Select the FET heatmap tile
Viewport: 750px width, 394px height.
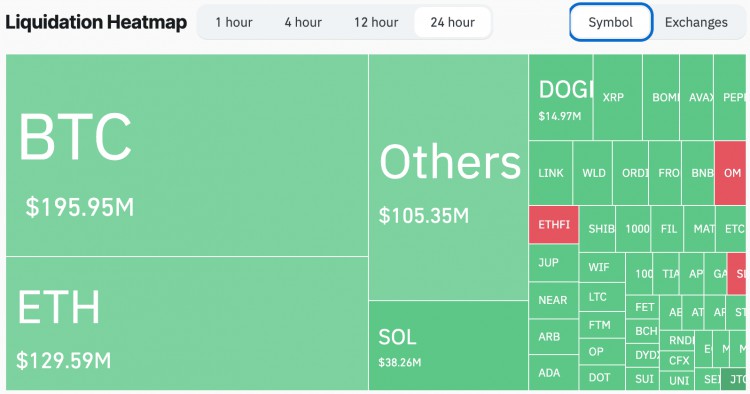click(642, 306)
